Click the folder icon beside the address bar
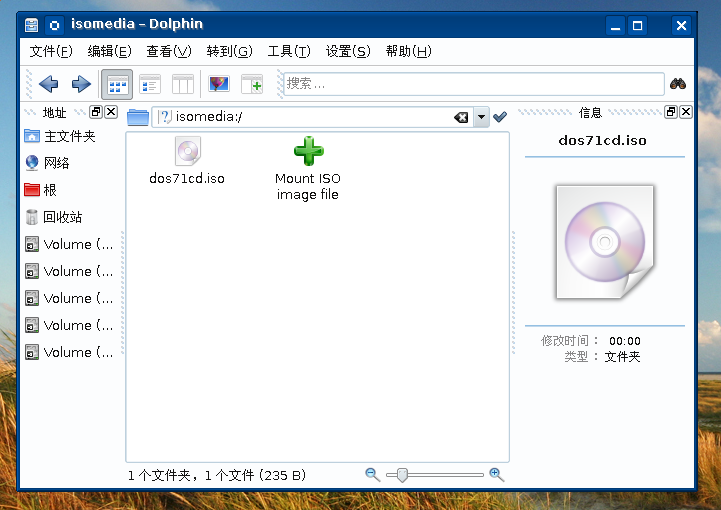This screenshot has height=510, width=721. click(137, 117)
